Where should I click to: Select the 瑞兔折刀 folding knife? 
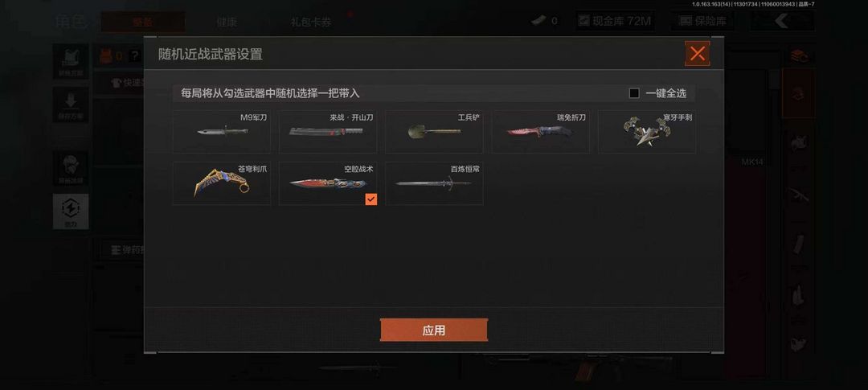pos(540,131)
